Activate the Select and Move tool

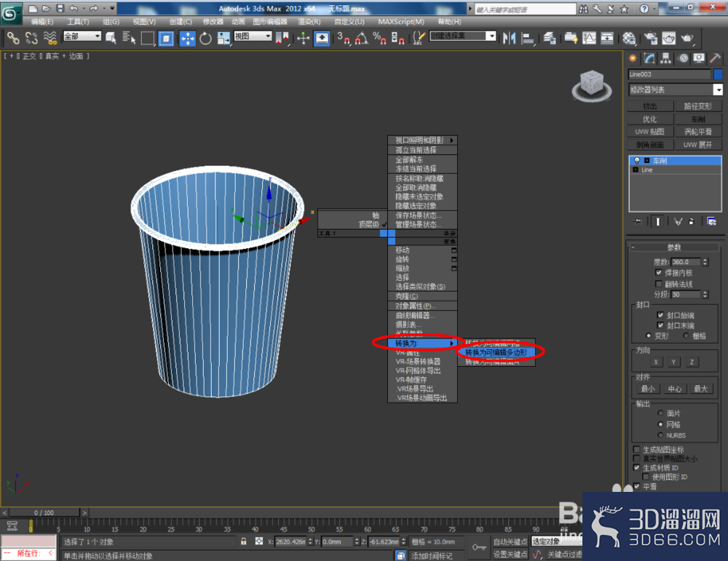tap(187, 38)
